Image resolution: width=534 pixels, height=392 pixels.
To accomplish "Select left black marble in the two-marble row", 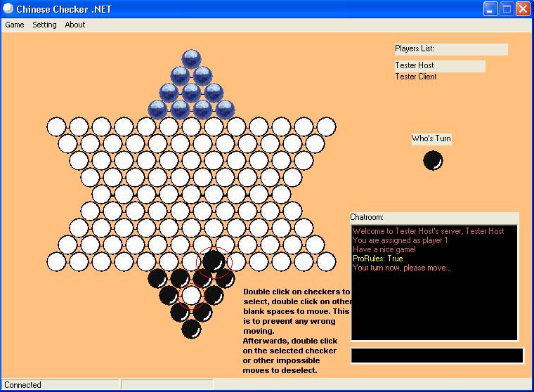I will (x=180, y=313).
